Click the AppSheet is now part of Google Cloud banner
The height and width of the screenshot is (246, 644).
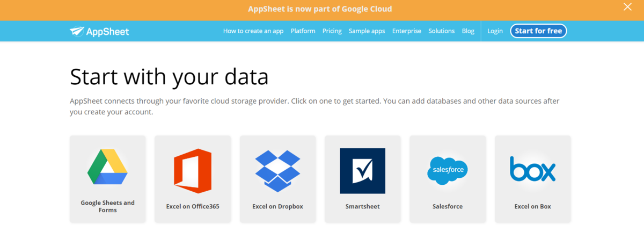point(320,9)
